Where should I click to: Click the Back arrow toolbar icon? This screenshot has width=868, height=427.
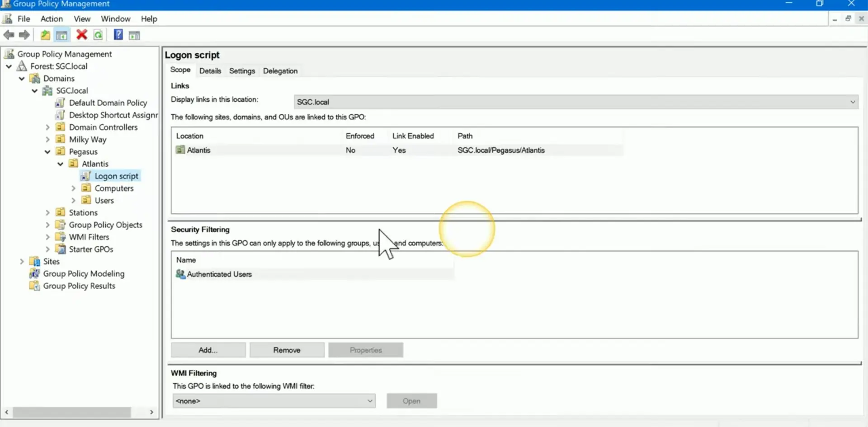tap(9, 35)
